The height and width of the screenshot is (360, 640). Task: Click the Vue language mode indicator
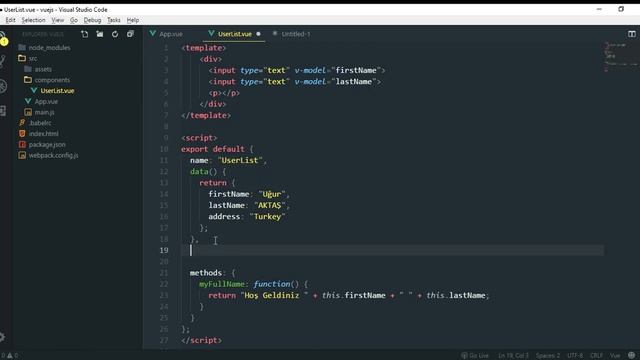[x=615, y=356]
